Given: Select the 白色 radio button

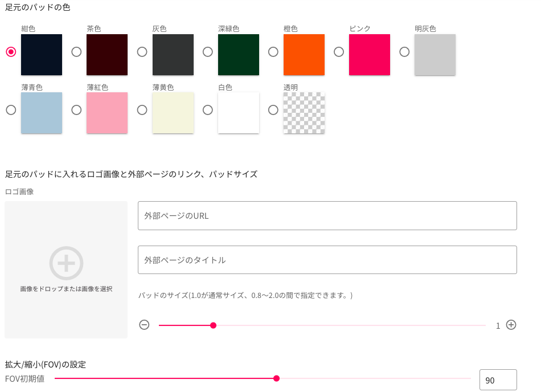Looking at the screenshot, I should [x=208, y=110].
